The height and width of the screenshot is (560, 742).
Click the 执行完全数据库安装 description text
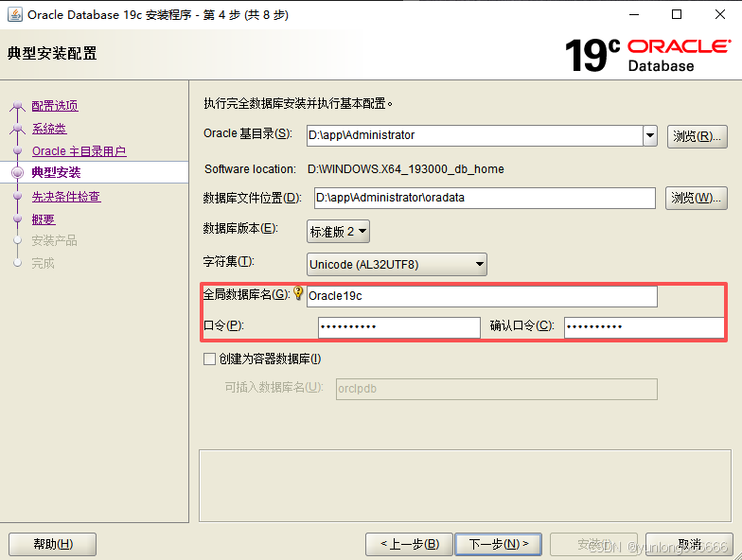298,103
